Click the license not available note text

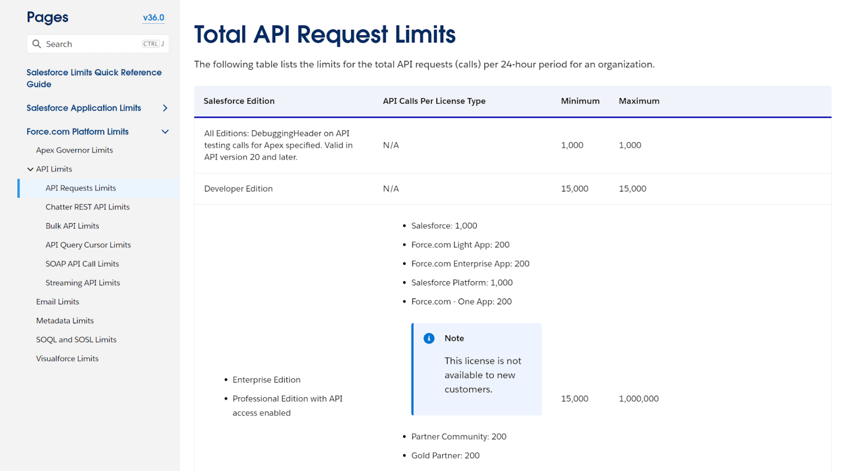pos(483,375)
